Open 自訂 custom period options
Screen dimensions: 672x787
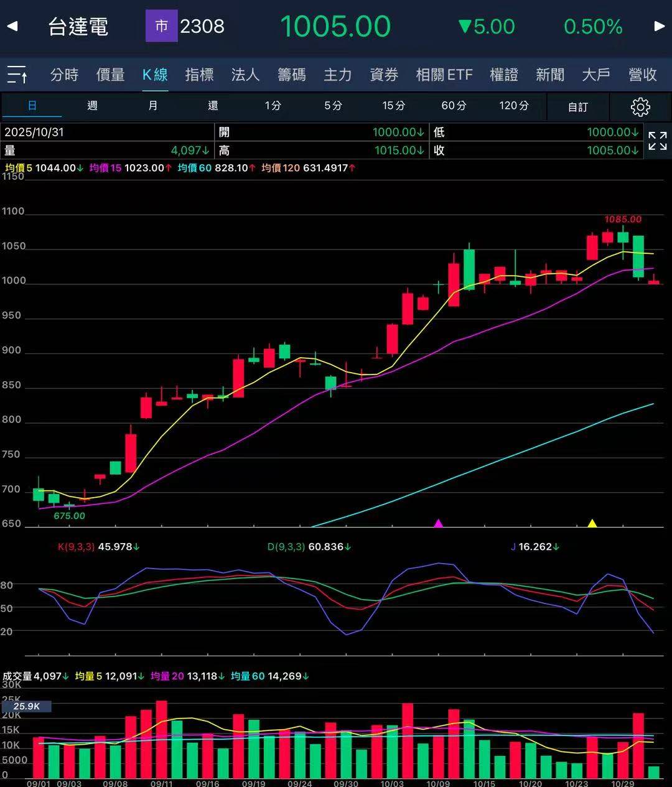pos(578,107)
